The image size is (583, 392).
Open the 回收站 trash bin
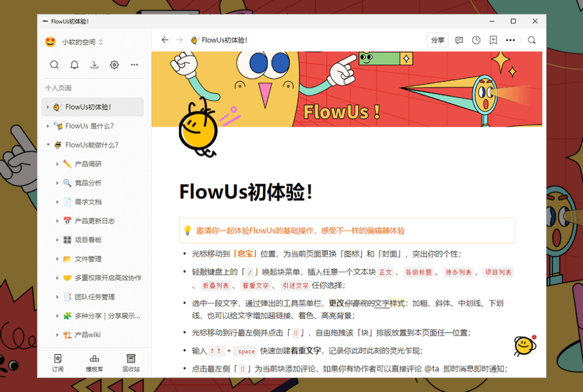point(131,362)
